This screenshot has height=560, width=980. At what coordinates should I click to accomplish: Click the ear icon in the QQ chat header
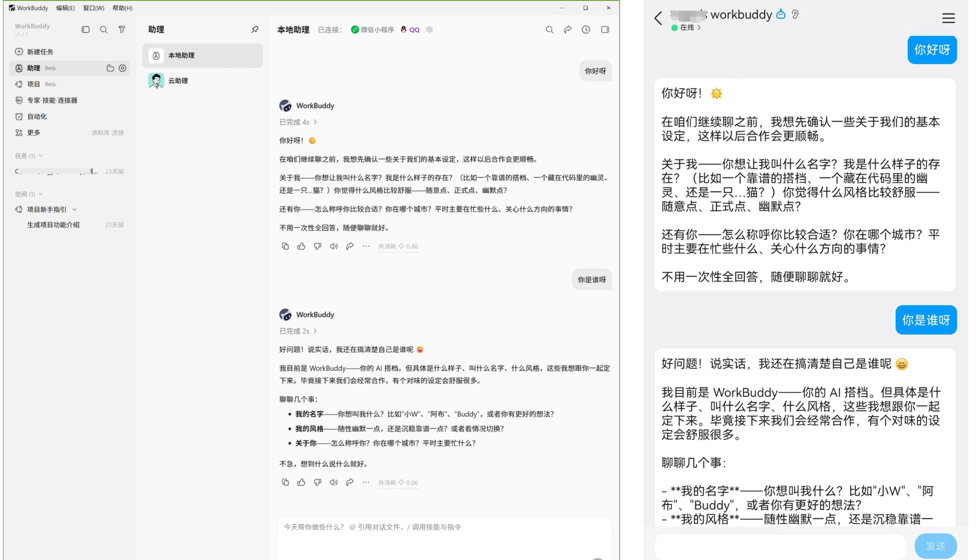[795, 14]
